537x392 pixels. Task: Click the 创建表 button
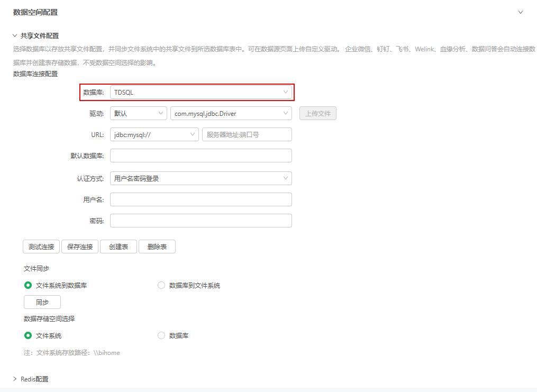coord(119,247)
